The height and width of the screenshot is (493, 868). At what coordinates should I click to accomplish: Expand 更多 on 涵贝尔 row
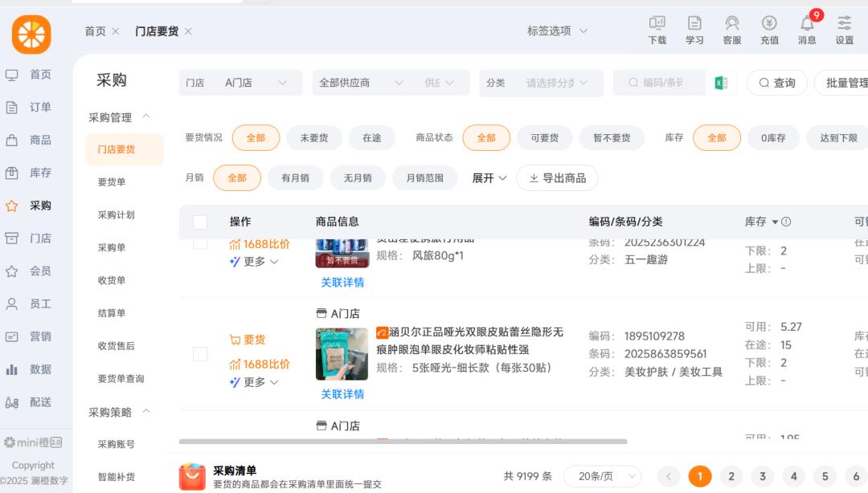(254, 382)
